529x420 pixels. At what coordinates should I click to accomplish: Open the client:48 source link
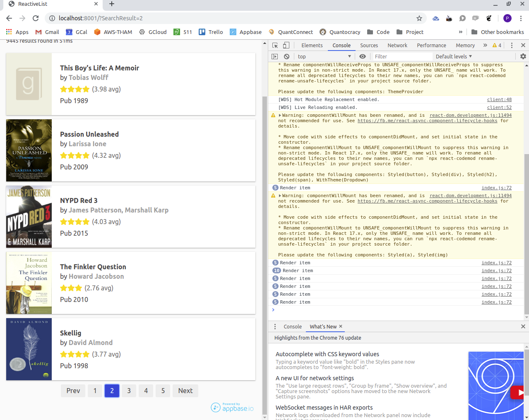point(499,100)
